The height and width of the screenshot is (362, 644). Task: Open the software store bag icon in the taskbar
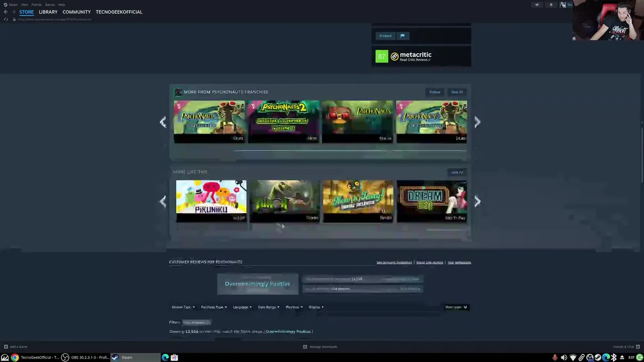tap(174, 357)
